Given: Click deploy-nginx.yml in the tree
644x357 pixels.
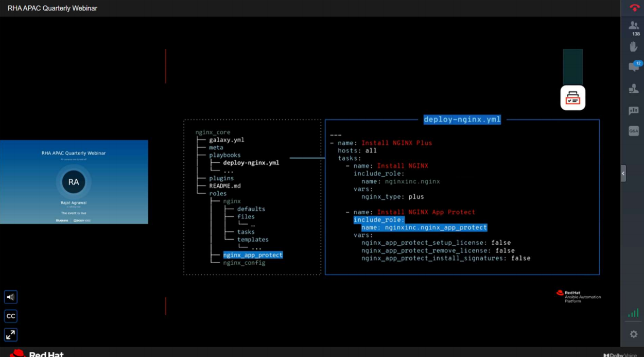Looking at the screenshot, I should click(x=251, y=163).
